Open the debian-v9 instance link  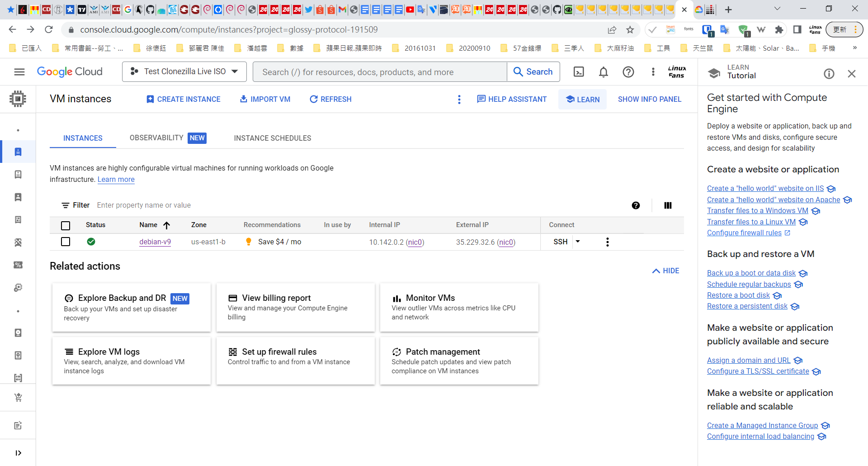(x=155, y=242)
